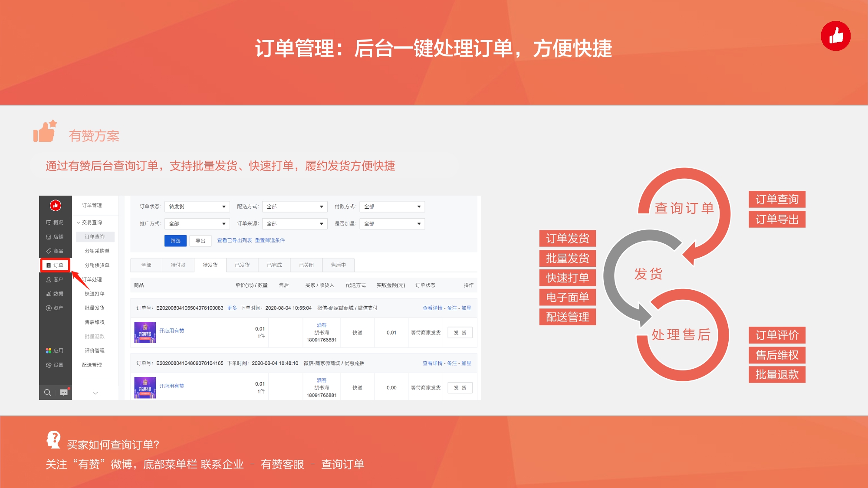The width and height of the screenshot is (868, 488).
Task: Click the 导出 export button
Action: (201, 241)
